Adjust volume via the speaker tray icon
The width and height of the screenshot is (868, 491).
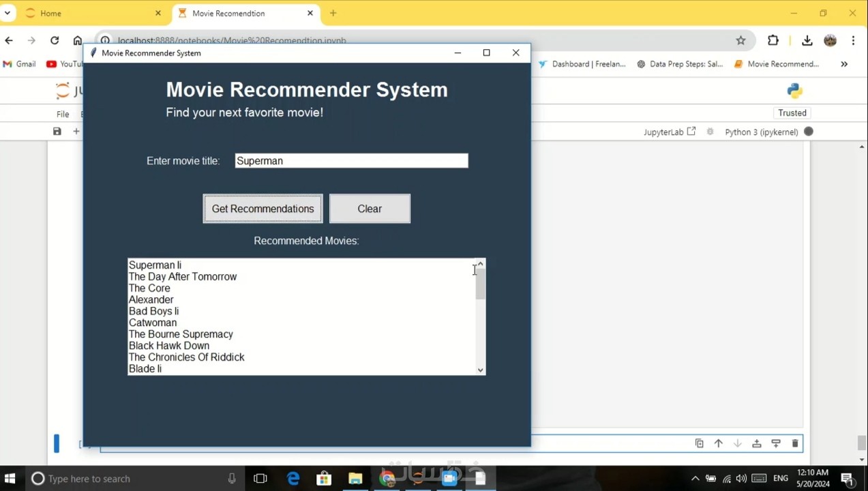[742, 479]
